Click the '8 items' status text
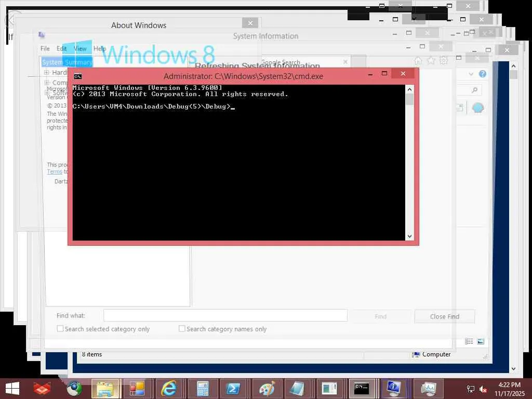 pos(91,354)
